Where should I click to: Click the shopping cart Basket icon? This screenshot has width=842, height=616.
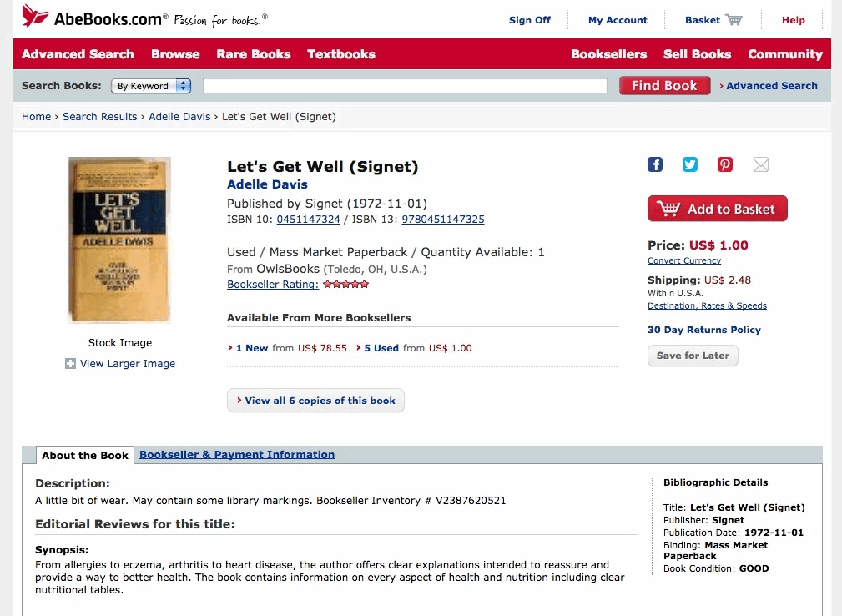[734, 20]
